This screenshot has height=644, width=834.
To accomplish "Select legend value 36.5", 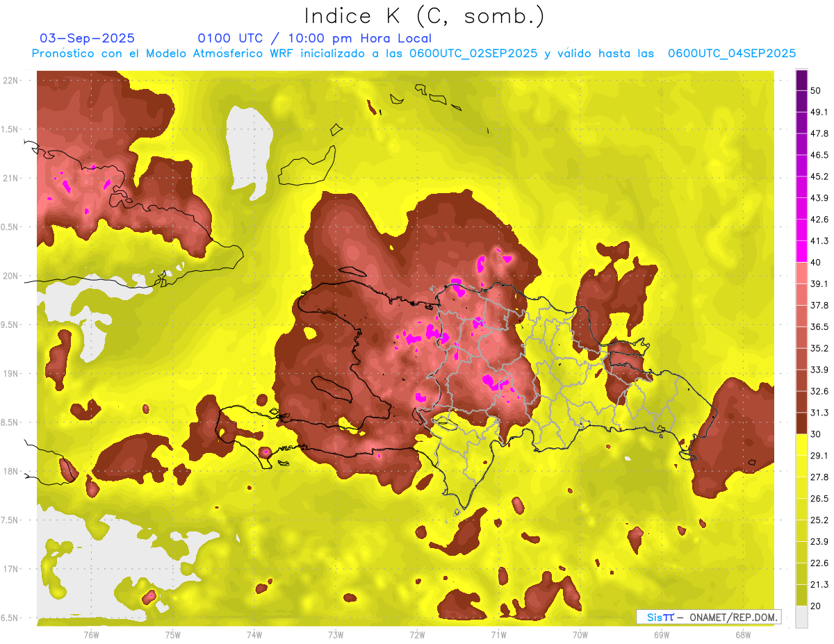I will (x=819, y=327).
